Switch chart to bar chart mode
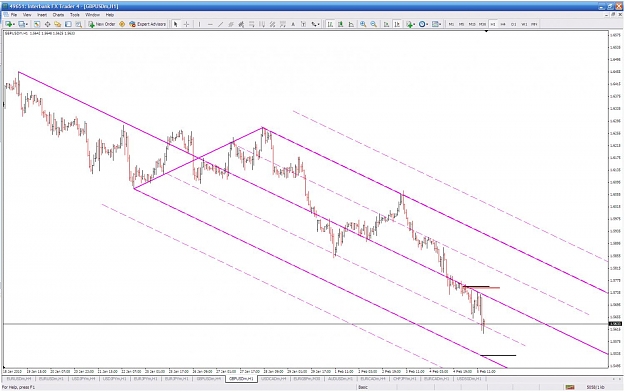Viewport: 625px width, 392px height. pos(330,24)
